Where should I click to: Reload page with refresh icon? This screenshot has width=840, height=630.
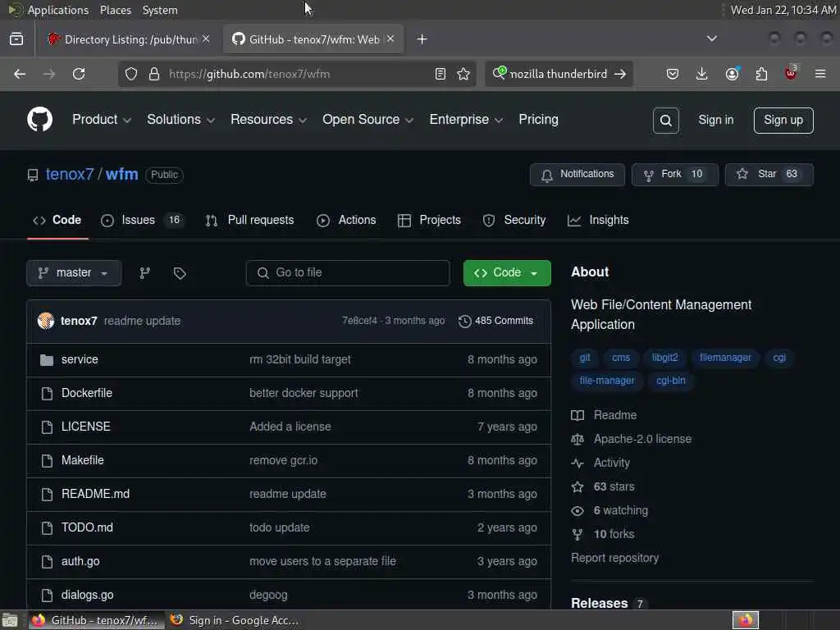point(79,74)
